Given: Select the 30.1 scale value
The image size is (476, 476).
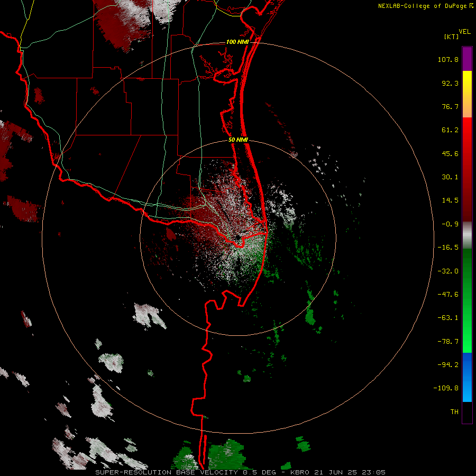Looking at the screenshot, I should point(450,177).
